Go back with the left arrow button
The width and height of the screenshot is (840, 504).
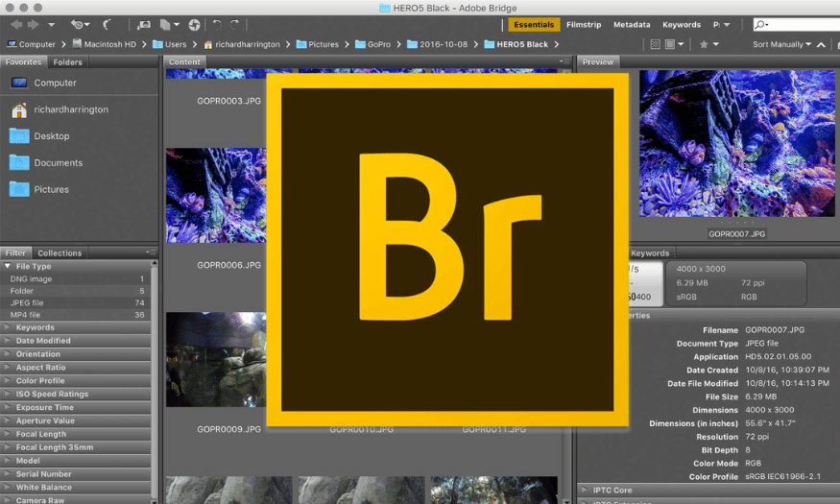16,25
